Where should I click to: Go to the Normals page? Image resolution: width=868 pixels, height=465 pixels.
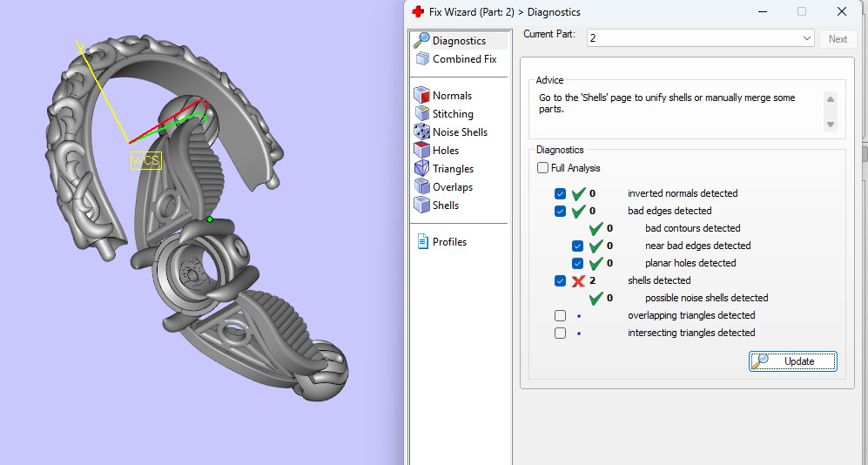(452, 95)
